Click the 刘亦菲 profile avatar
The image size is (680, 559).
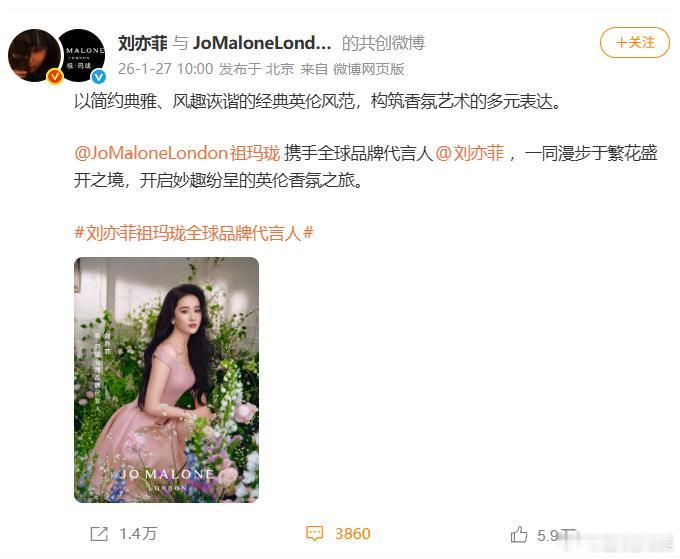(34, 55)
